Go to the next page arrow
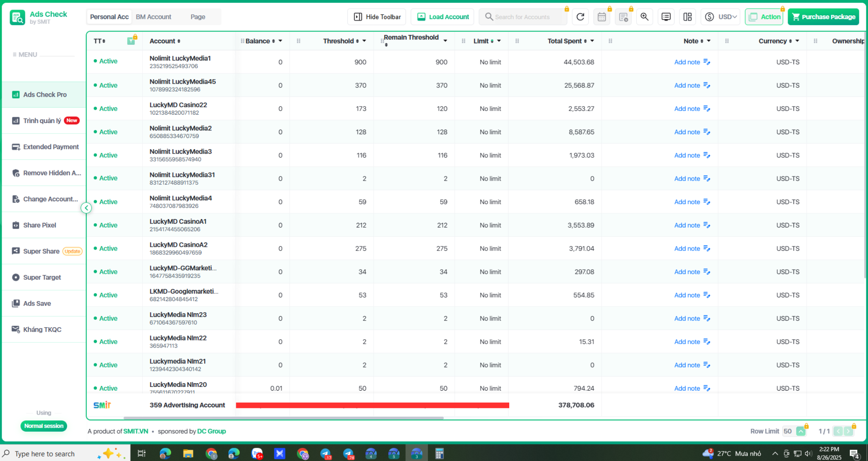This screenshot has width=868, height=461. coord(849,431)
